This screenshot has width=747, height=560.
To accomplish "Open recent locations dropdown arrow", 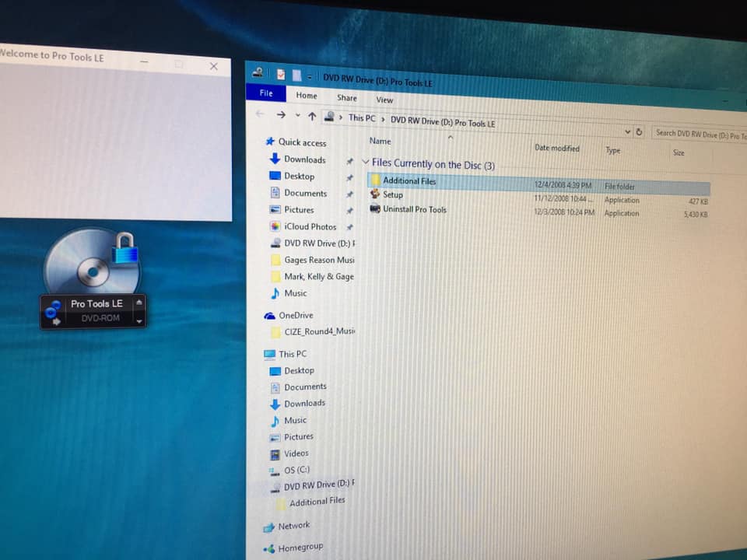I will pos(297,115).
